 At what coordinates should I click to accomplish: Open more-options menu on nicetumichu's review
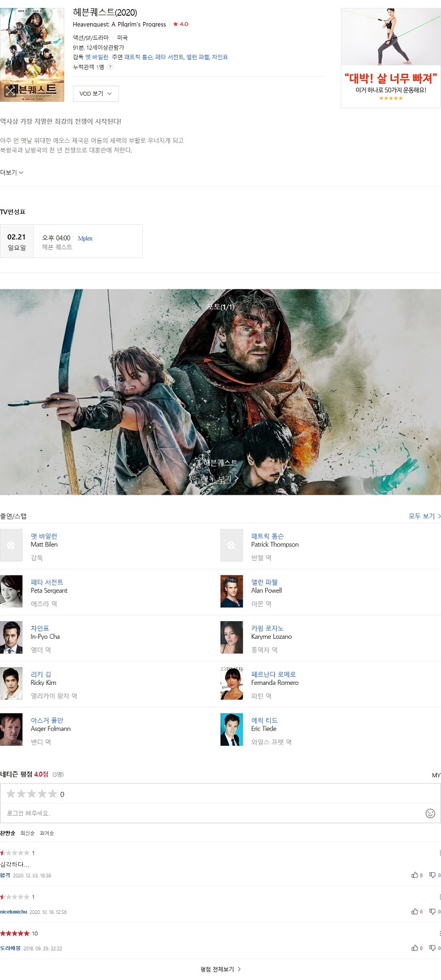[439, 896]
